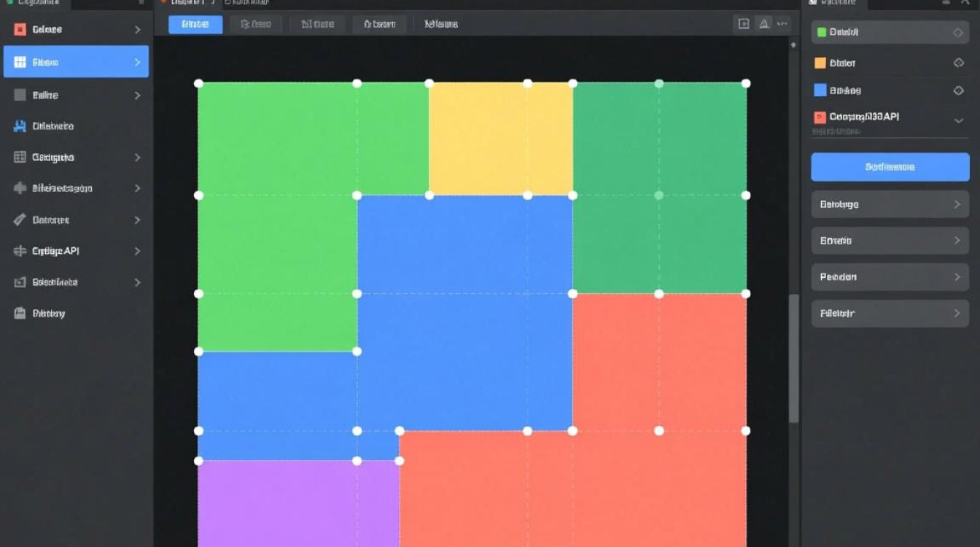This screenshot has height=547, width=980.
Task: Click the red square icon in left sidebar
Action: pyautogui.click(x=20, y=30)
